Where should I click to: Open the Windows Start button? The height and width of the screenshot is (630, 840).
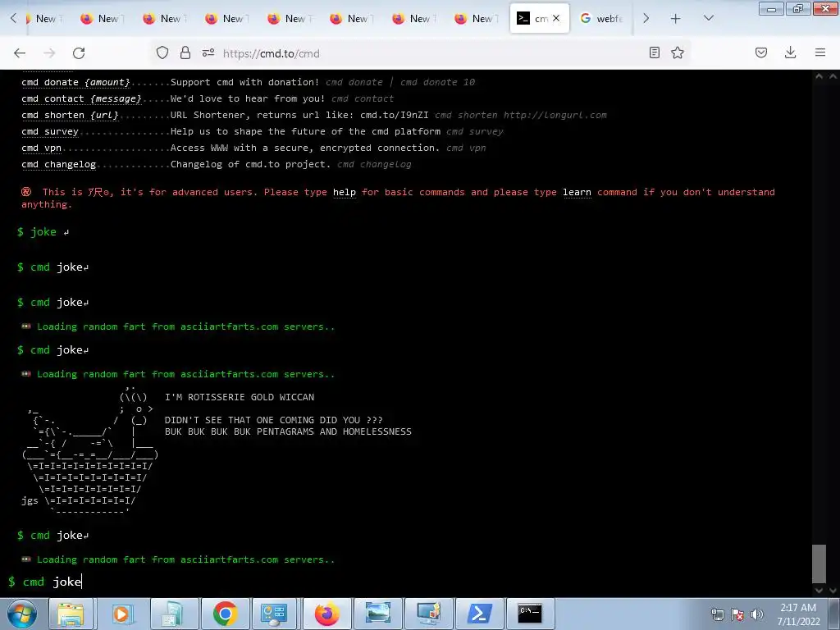click(22, 614)
